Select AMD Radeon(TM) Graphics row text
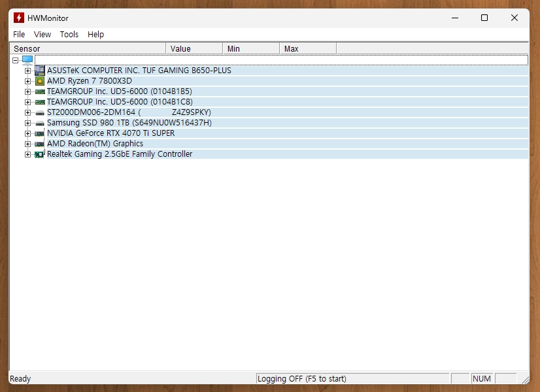540x392 pixels. [x=95, y=144]
